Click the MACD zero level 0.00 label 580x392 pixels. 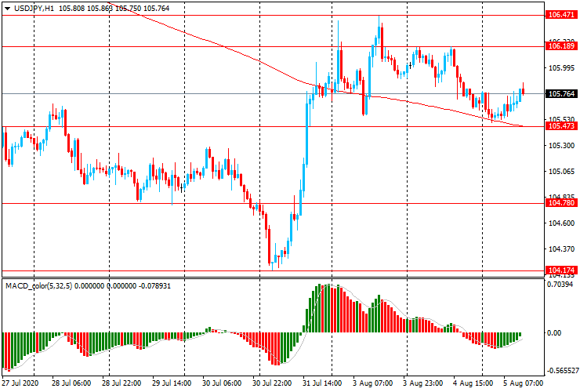(x=554, y=332)
